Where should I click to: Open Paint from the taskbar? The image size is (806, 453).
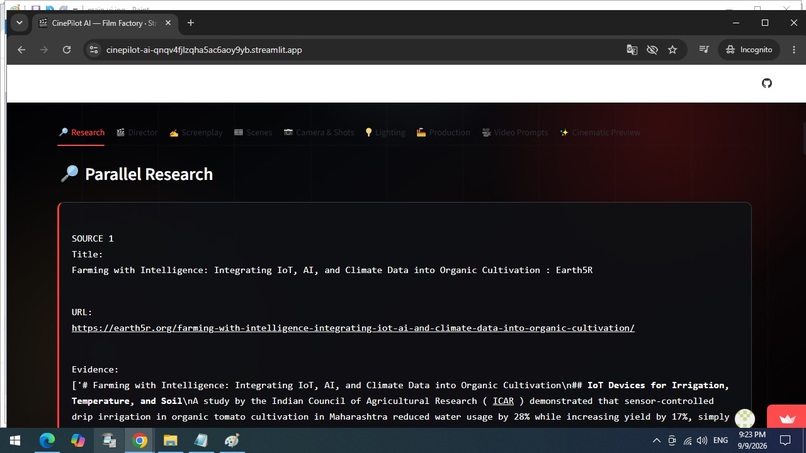tap(232, 441)
